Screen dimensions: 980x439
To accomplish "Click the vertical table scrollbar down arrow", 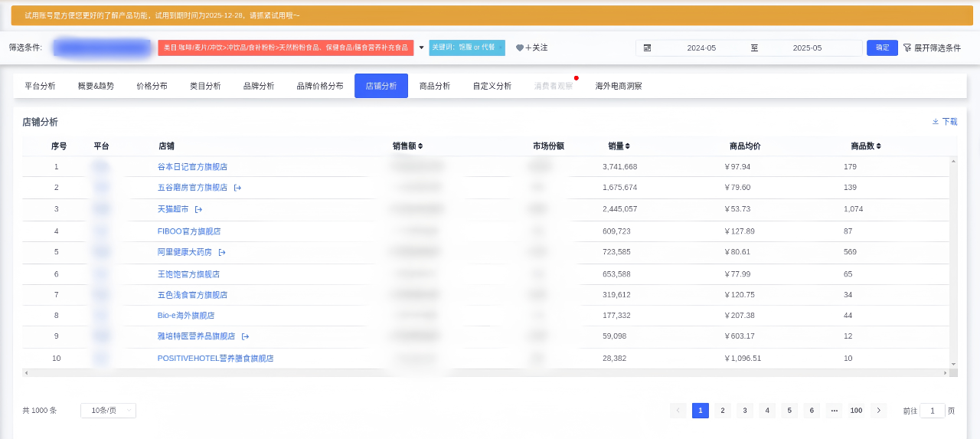I will tap(953, 364).
